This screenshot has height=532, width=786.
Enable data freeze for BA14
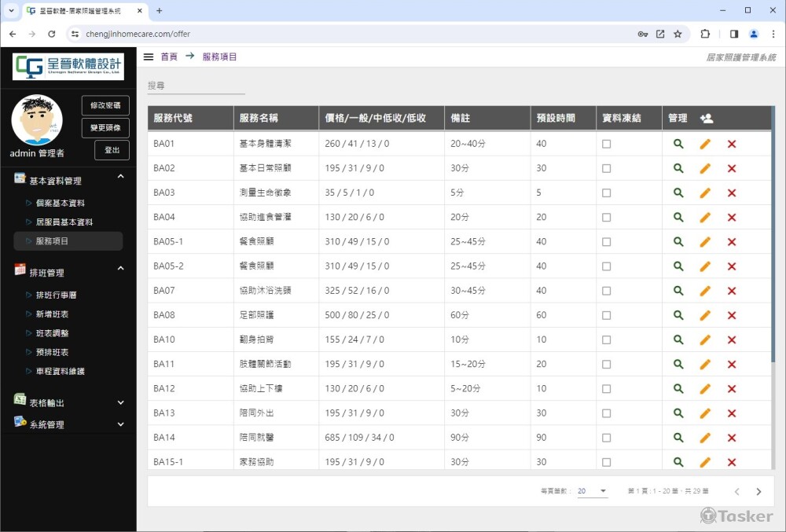606,438
